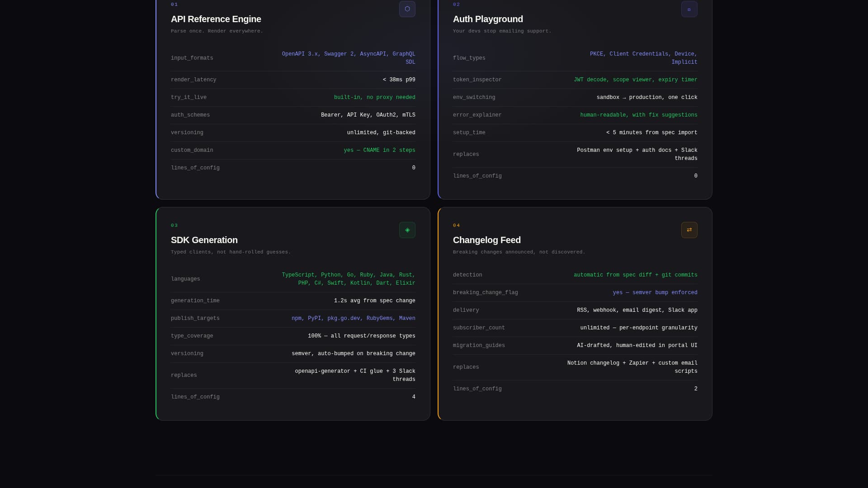Click '100% — all request/response types' value
The height and width of the screenshot is (488, 868).
tap(361, 336)
